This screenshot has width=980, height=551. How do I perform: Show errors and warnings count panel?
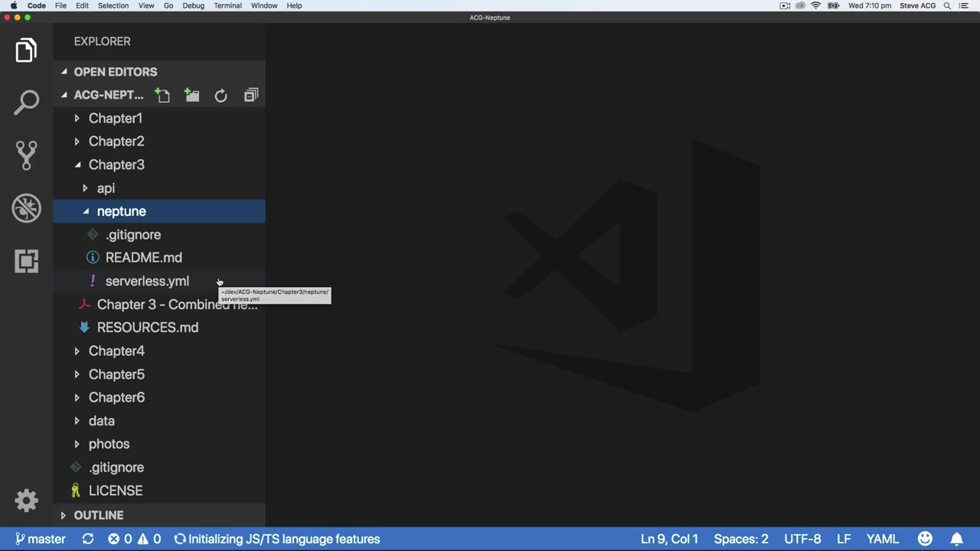(x=135, y=539)
